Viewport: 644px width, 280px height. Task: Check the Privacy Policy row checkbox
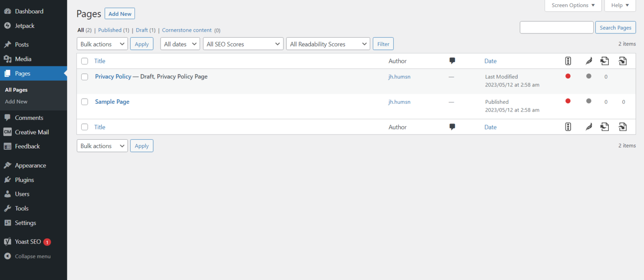[85, 76]
